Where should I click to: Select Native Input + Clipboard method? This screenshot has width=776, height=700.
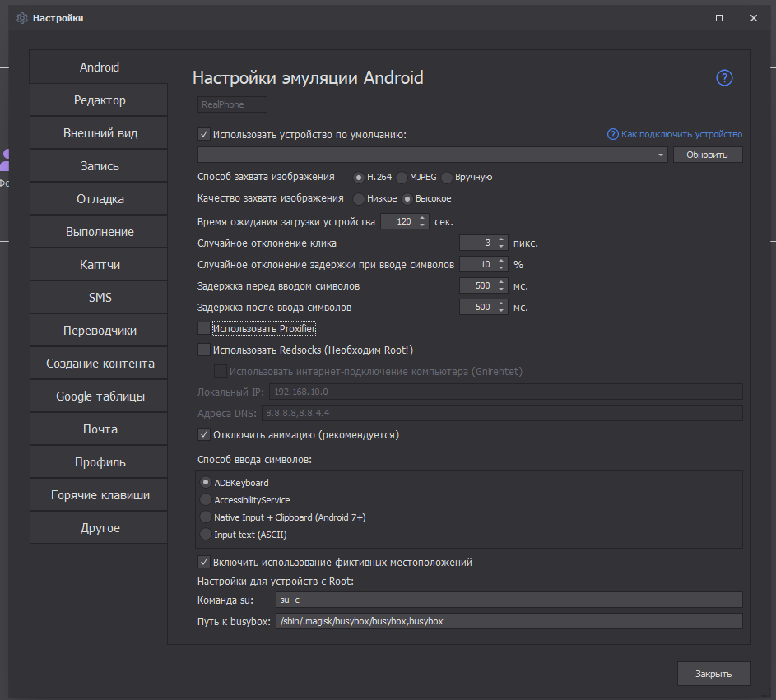click(x=206, y=517)
